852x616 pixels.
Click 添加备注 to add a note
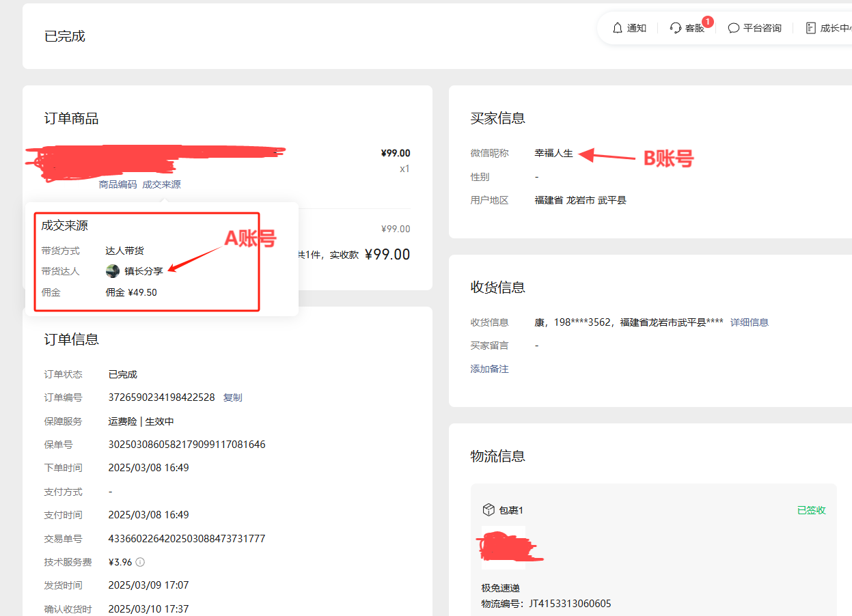[x=490, y=369]
